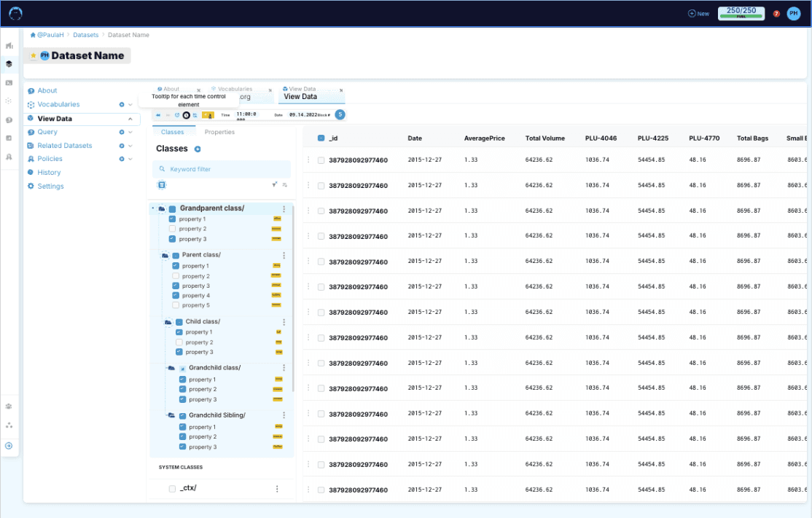This screenshot has height=518, width=812.
Task: Toggle the favorite star beside Dataset Name
Action: (x=33, y=55)
